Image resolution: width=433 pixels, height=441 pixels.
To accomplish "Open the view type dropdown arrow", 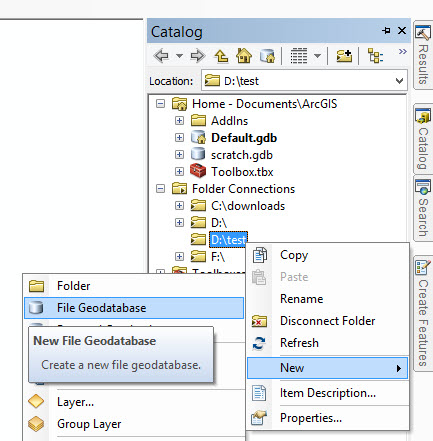I will coord(318,56).
